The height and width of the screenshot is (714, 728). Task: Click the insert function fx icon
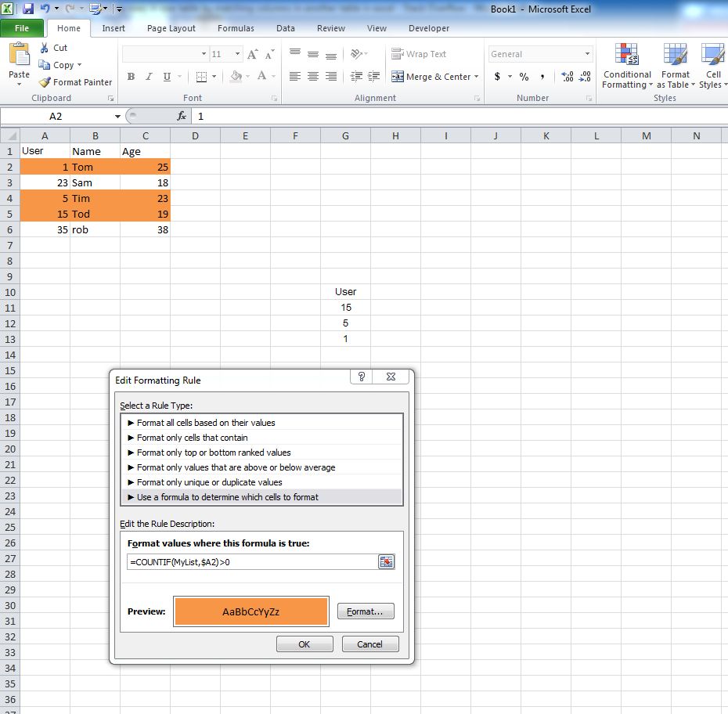pyautogui.click(x=182, y=116)
